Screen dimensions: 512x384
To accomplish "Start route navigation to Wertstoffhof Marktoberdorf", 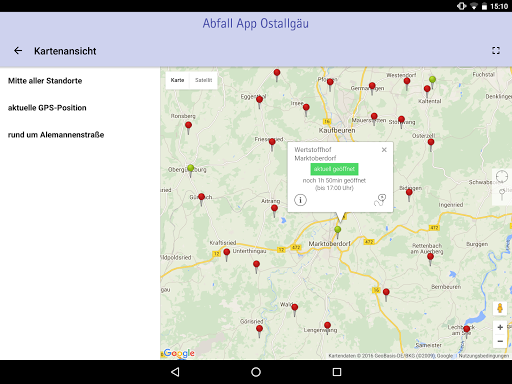I will pyautogui.click(x=380, y=200).
